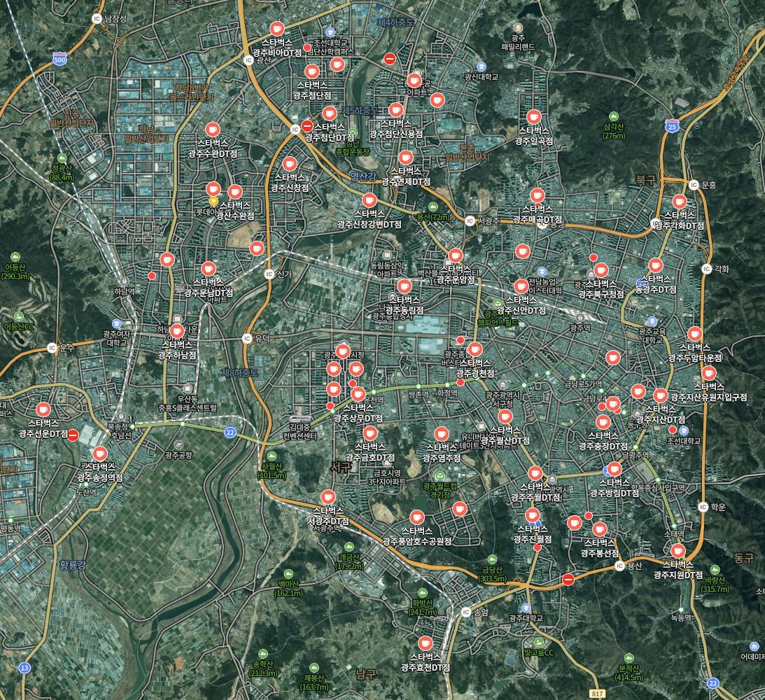Image resolution: width=765 pixels, height=700 pixels.
Task: Click the 광주동림점 Starbucks marker
Action: [x=404, y=286]
